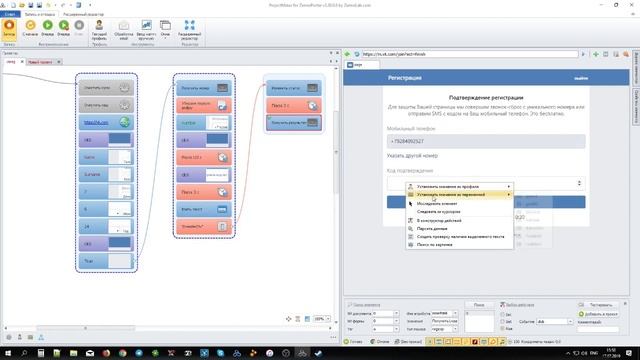Click the https://vk.com action block
The height and width of the screenshot is (360, 640).
pos(106,122)
